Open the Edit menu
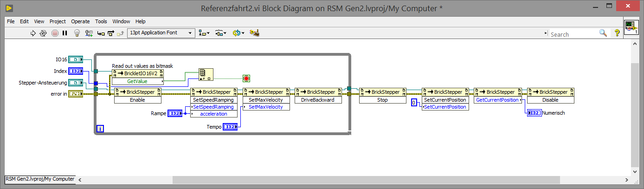The width and height of the screenshot is (644, 189). click(x=25, y=21)
